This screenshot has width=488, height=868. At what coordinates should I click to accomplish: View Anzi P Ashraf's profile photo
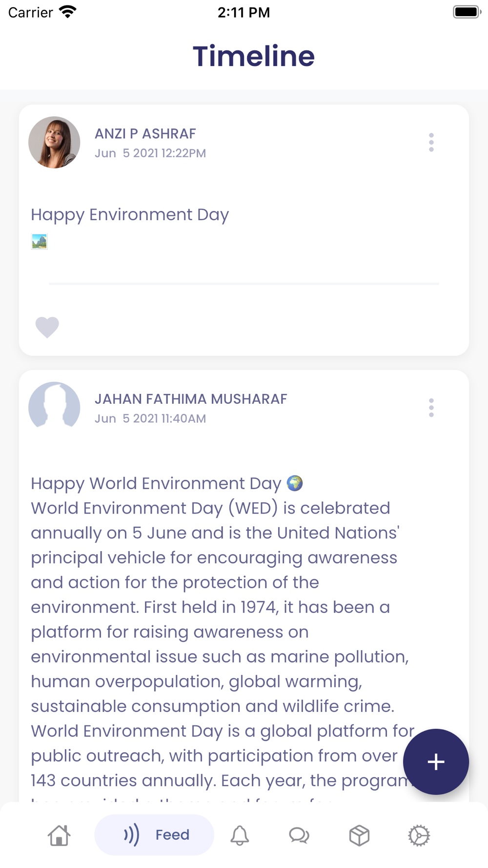coord(54,142)
